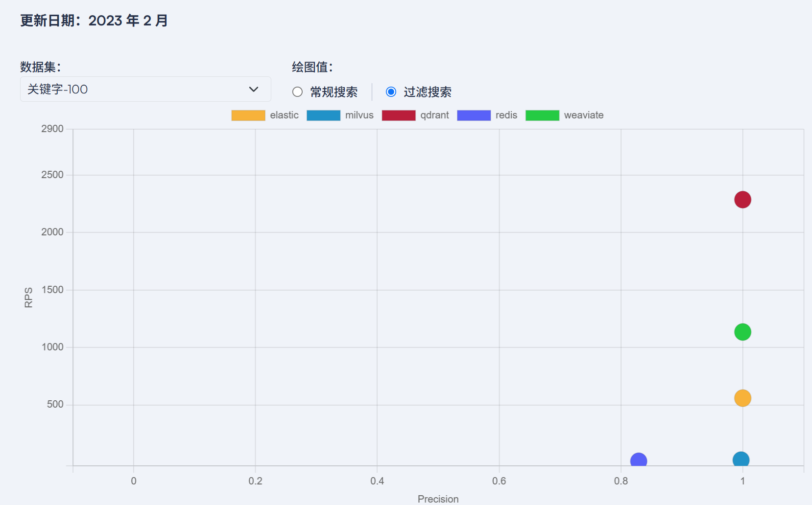Click the red qdrant data point
Screen dimensions: 812x505
742,200
